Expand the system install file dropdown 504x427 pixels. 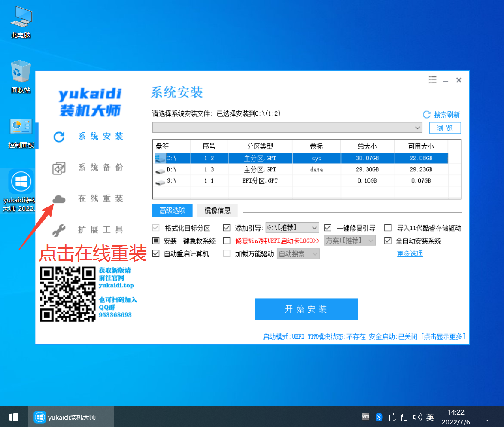pos(418,128)
